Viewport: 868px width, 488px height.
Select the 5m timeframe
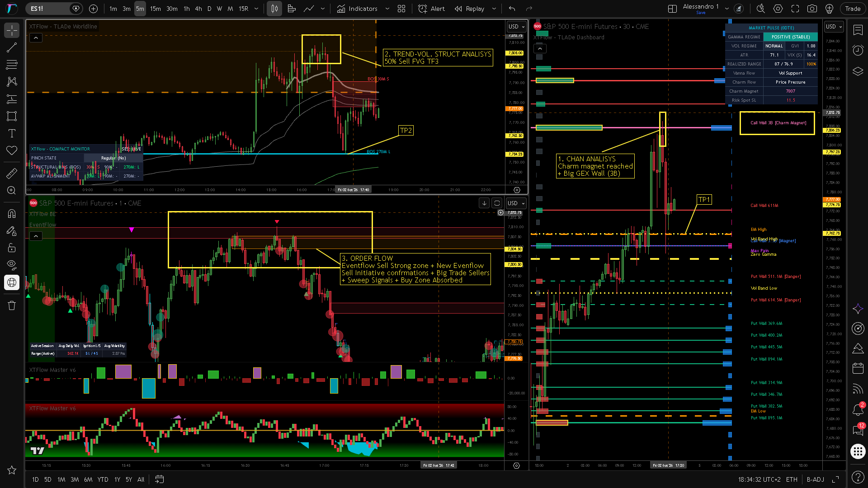140,9
